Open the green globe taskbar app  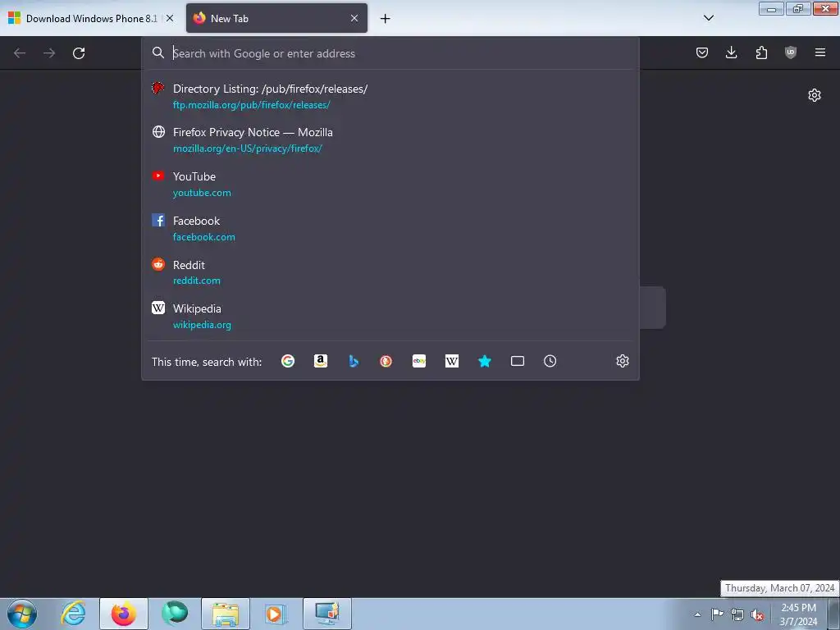(x=175, y=614)
